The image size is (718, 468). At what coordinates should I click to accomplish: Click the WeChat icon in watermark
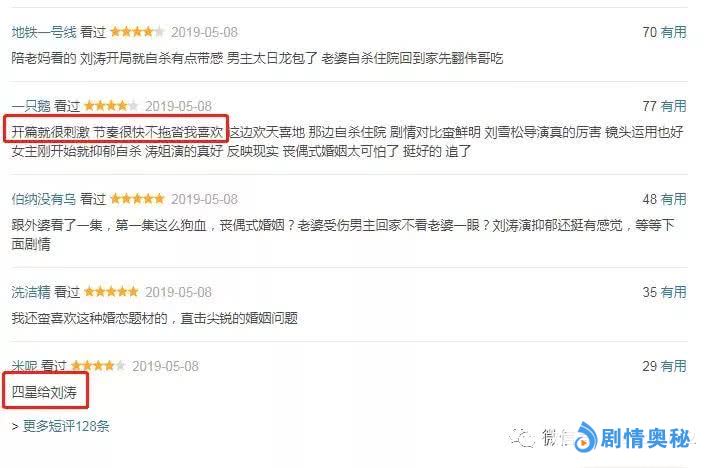point(522,438)
